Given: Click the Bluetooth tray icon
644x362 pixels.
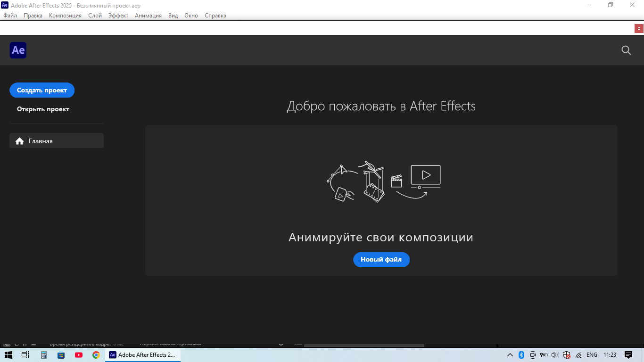Looking at the screenshot, I should [x=521, y=355].
